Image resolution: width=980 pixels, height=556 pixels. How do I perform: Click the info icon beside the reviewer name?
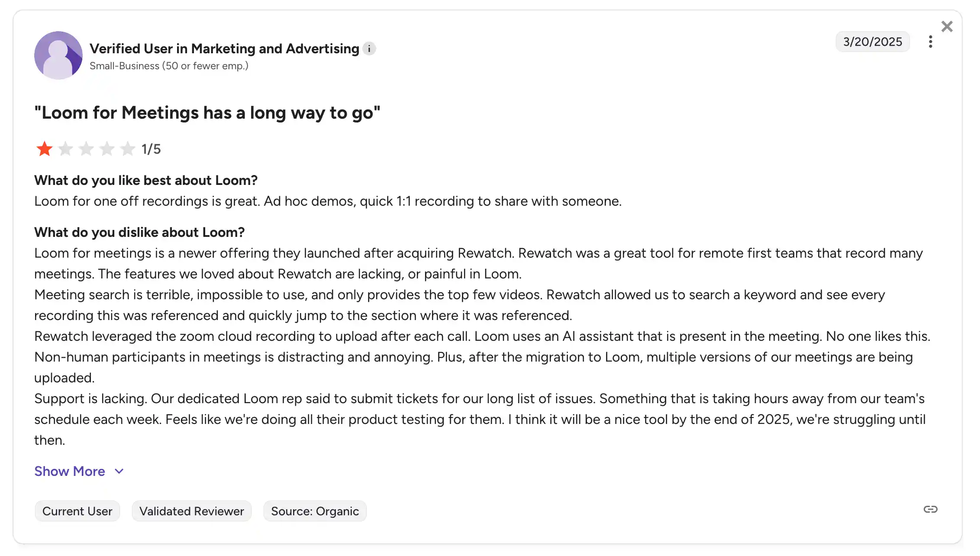[x=369, y=48]
